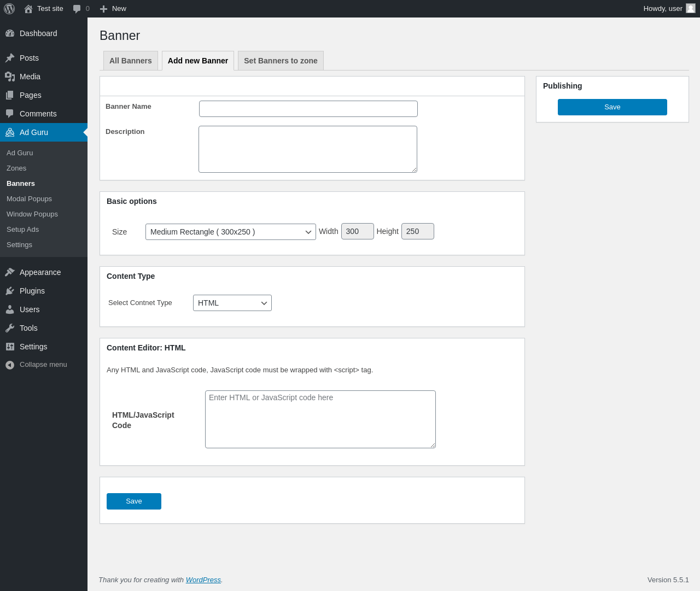
Task: Open the comments bubble icon in admin bar
Action: pyautogui.click(x=77, y=9)
